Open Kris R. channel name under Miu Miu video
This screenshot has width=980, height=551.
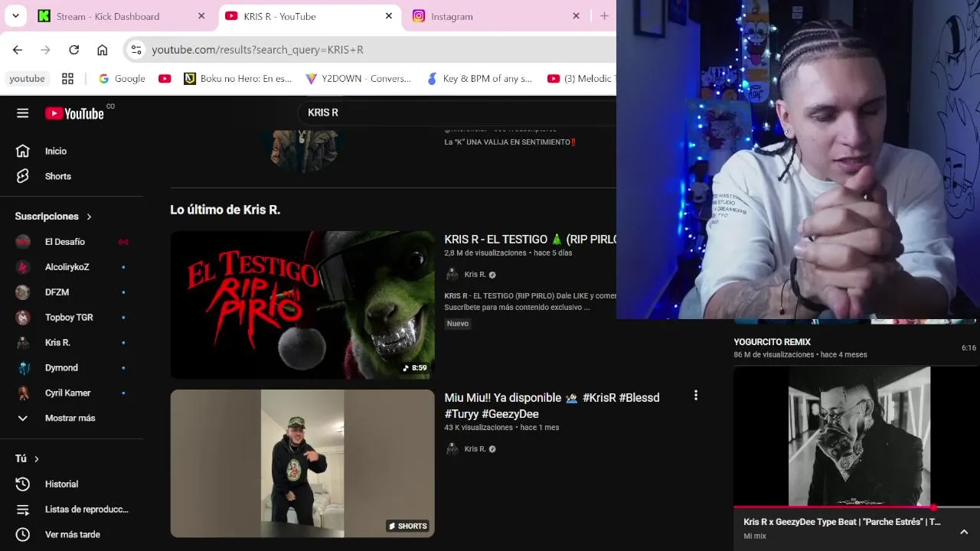click(x=475, y=449)
